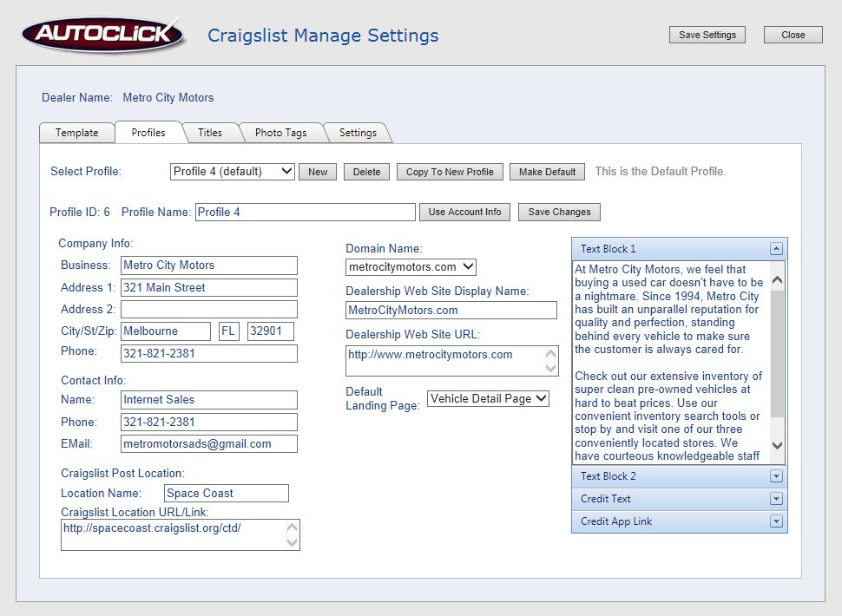Click inside Text Block 1 text area
Viewport: 842px width, 616px height.
click(671, 363)
